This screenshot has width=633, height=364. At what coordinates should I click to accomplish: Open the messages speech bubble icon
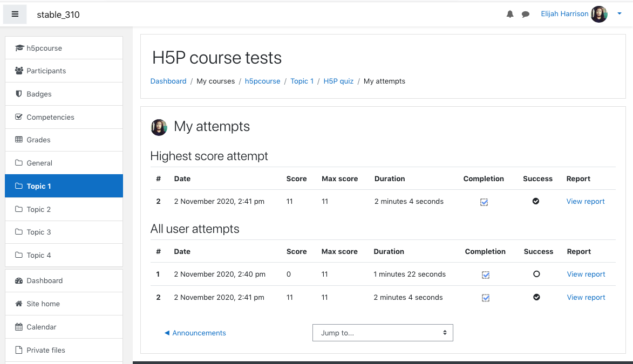[x=525, y=15]
